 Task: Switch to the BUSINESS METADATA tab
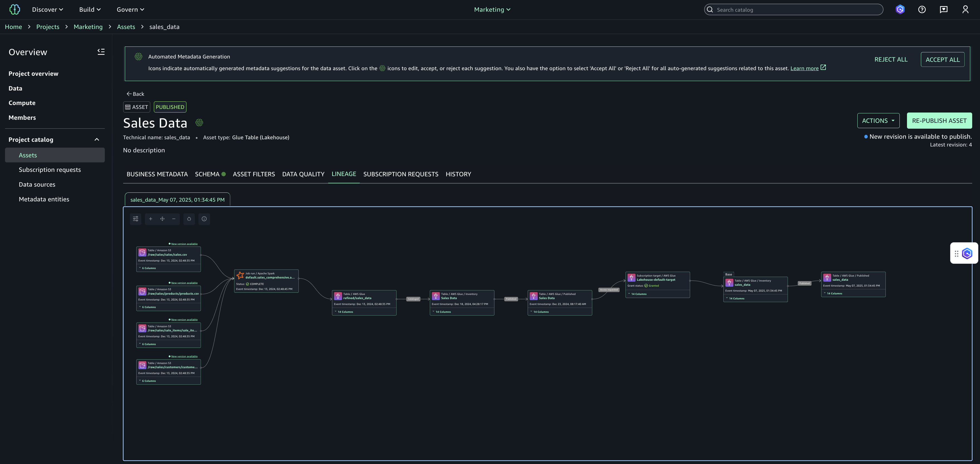pyautogui.click(x=157, y=174)
